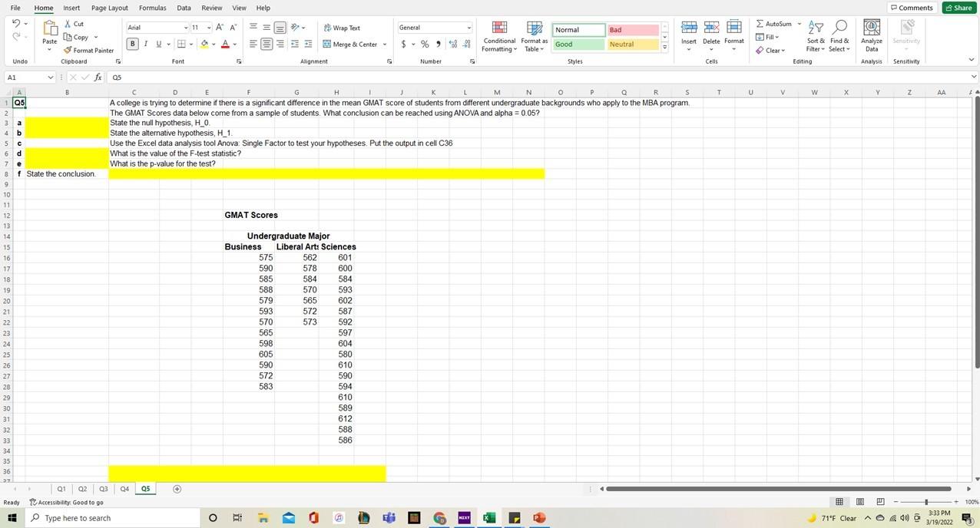Click the Share button

pos(959,7)
